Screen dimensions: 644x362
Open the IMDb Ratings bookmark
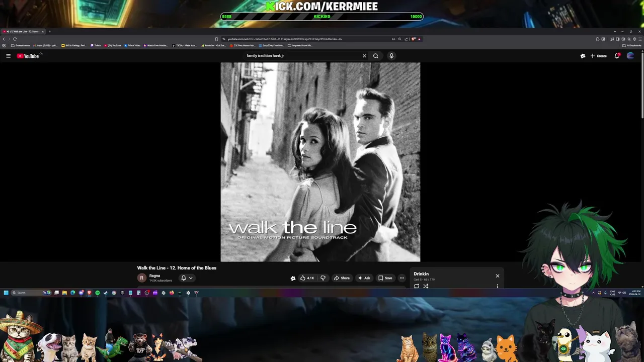pos(74,45)
